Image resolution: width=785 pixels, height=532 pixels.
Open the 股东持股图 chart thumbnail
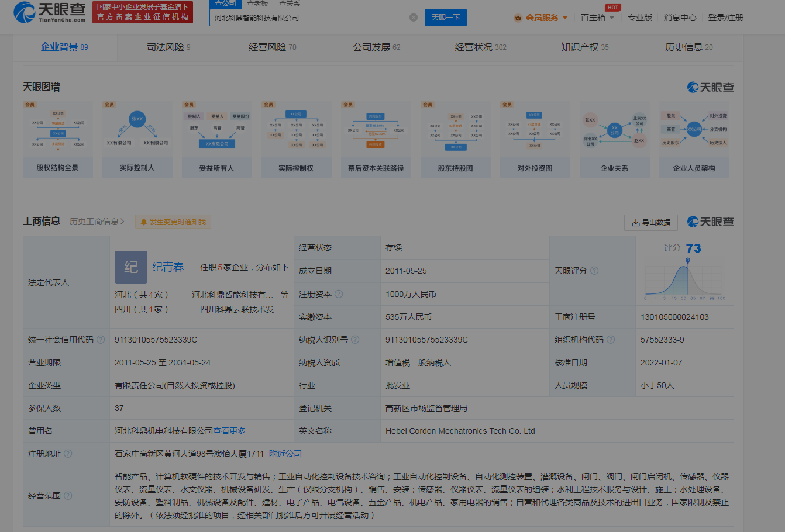455,140
